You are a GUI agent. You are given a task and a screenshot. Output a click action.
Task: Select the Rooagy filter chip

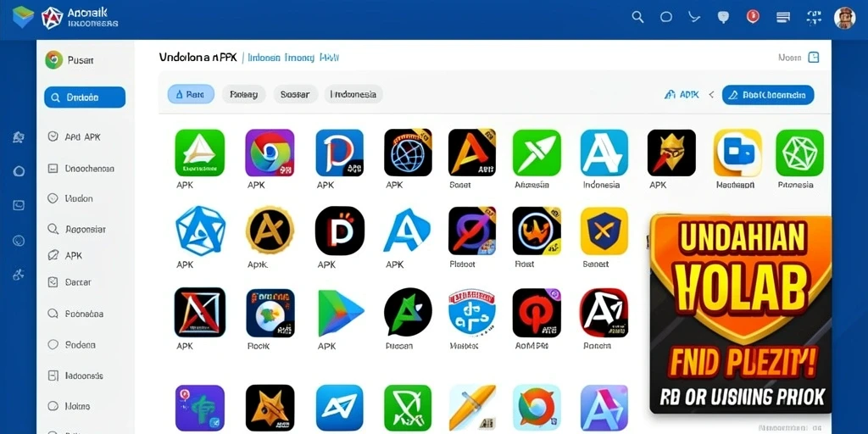244,94
